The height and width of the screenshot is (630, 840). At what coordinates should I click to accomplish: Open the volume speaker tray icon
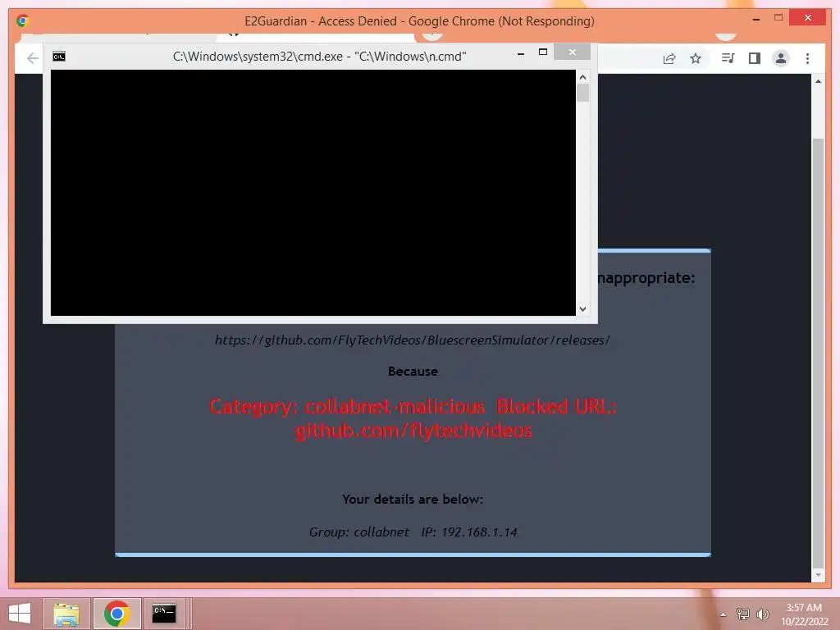point(762,614)
